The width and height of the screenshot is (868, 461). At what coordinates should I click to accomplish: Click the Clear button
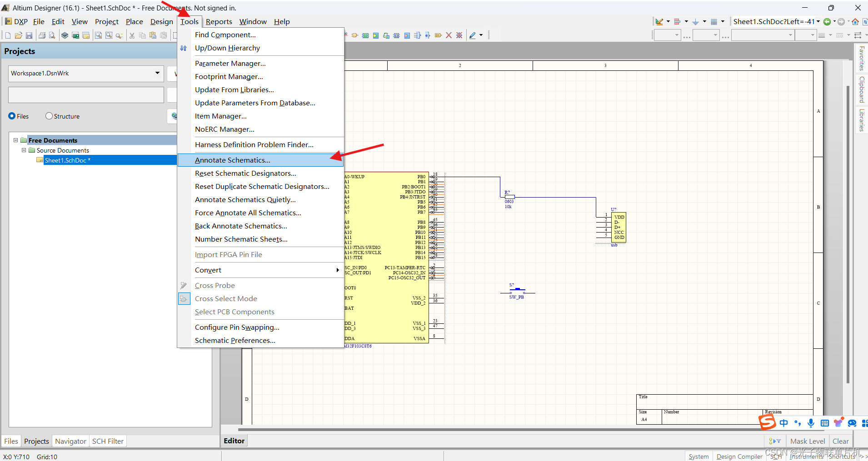(840, 441)
